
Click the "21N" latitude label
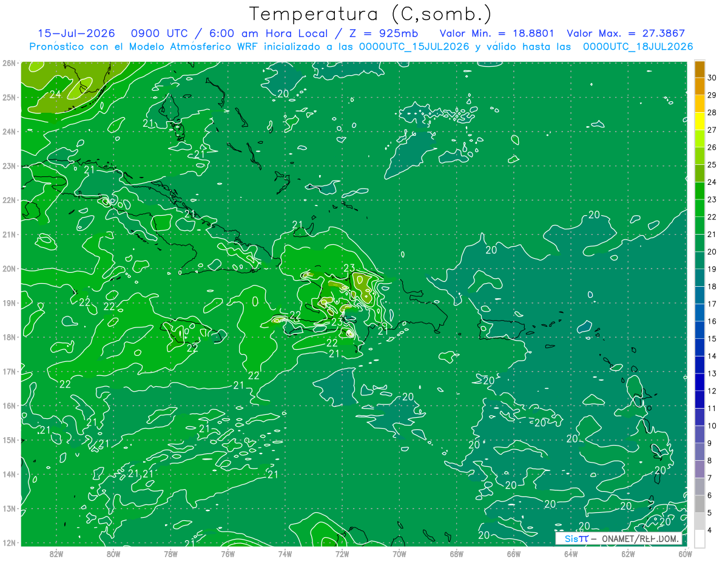[9, 234]
